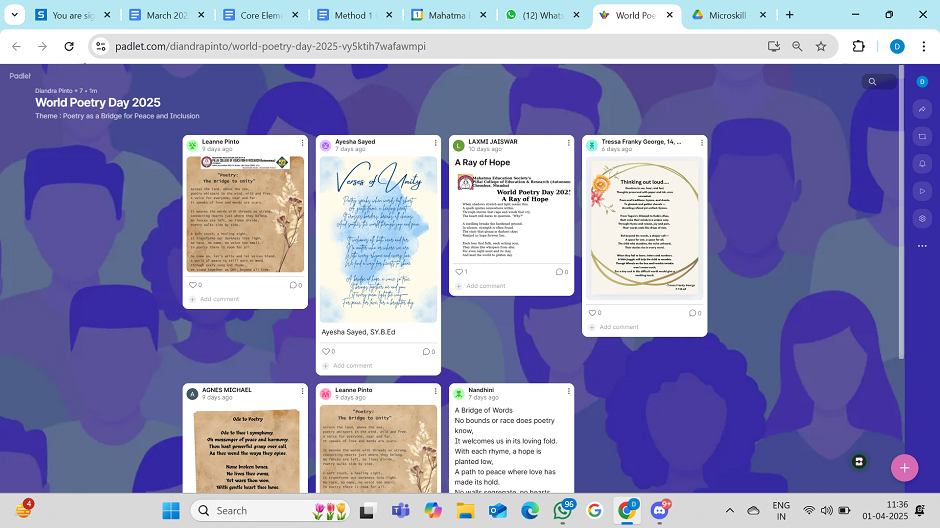The image size is (940, 528).
Task: Open the Verses of Unity poem image
Action: point(378,239)
